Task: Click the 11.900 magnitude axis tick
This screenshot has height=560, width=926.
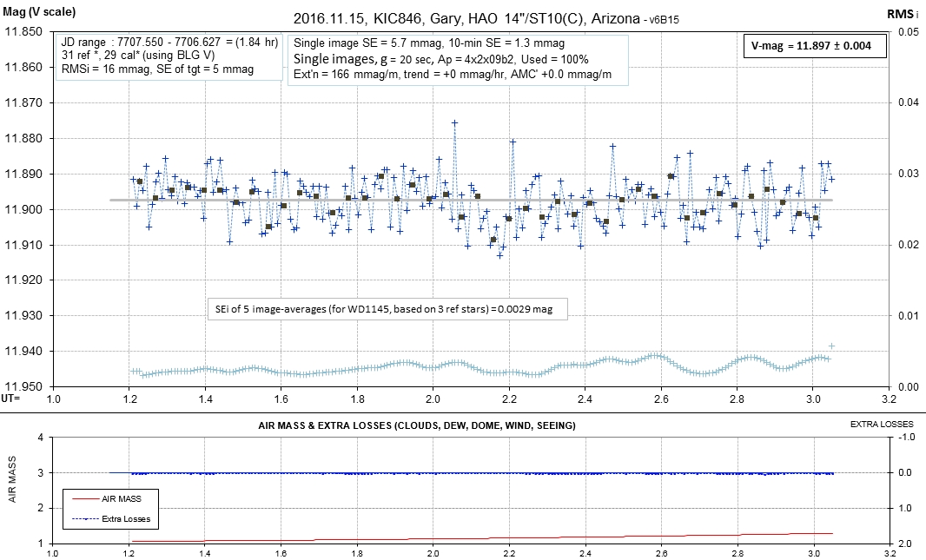Action: pyautogui.click(x=23, y=209)
